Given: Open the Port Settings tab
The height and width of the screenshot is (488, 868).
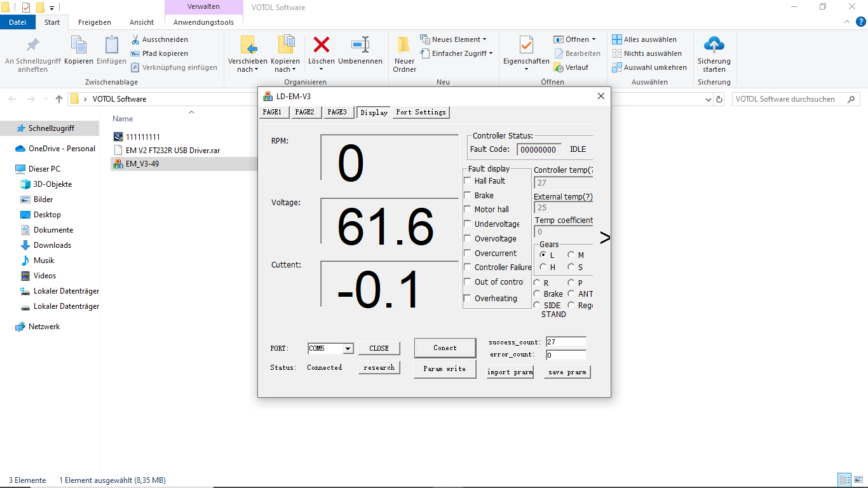Looking at the screenshot, I should point(421,112).
